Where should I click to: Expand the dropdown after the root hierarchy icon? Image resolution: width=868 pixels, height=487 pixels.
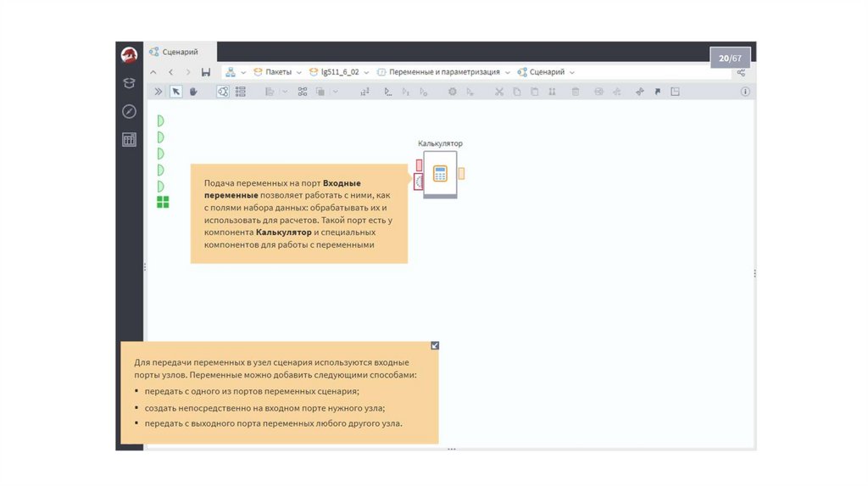(x=243, y=73)
